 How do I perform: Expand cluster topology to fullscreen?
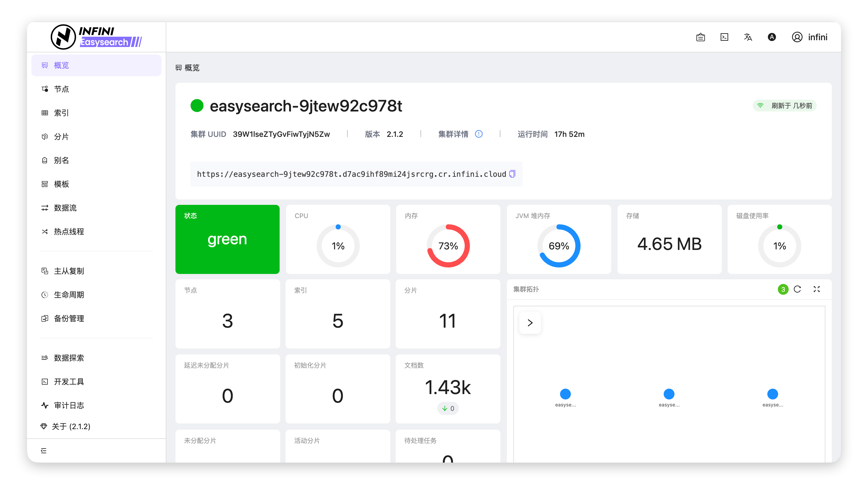tap(817, 289)
